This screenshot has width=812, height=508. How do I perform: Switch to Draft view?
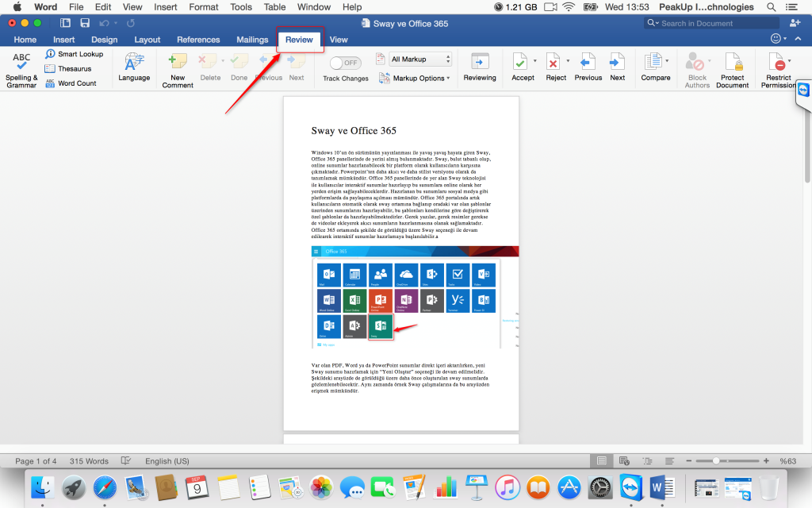(x=669, y=461)
